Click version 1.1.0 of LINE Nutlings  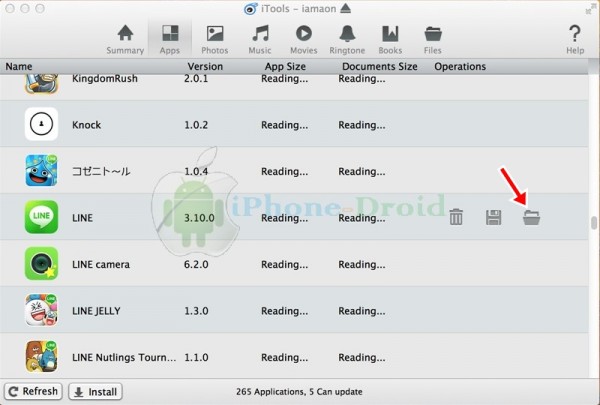tap(196, 357)
